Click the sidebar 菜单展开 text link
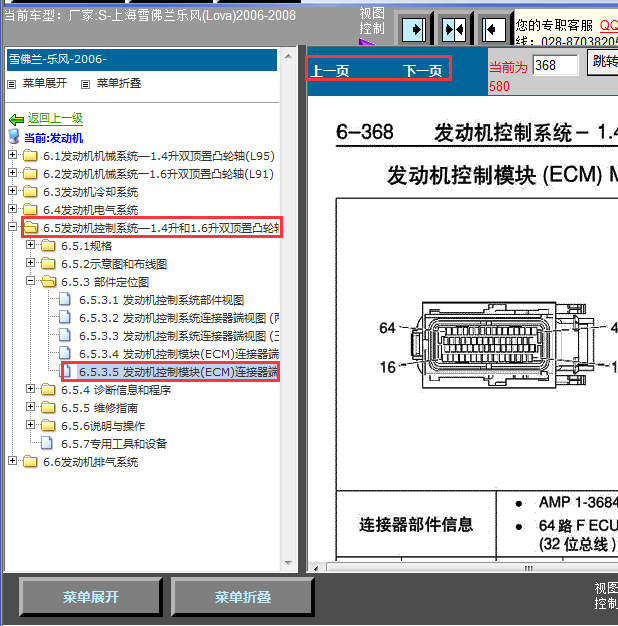This screenshot has width=618, height=626. [45, 83]
